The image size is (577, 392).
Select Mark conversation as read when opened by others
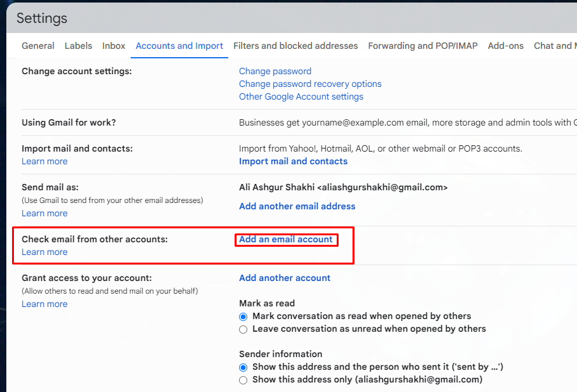coord(243,316)
